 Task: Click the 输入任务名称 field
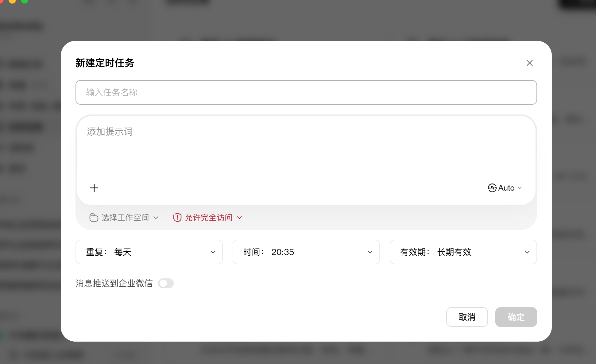pyautogui.click(x=306, y=92)
